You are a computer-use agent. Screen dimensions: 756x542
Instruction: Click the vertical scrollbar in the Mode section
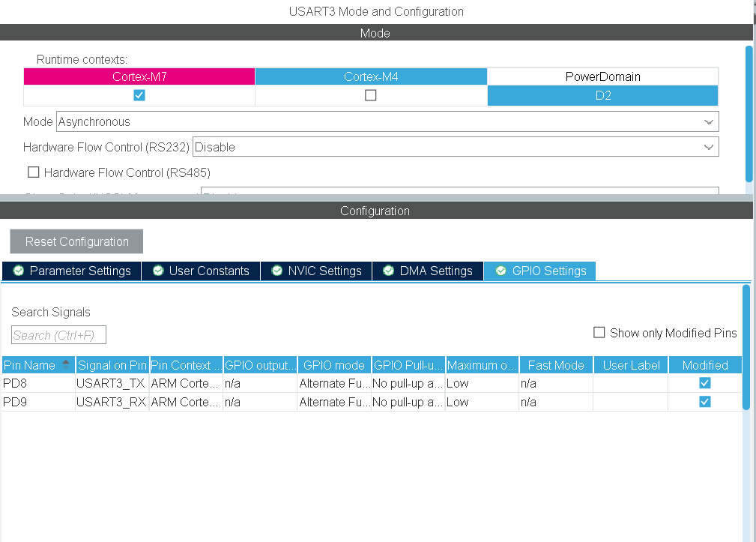click(747, 112)
